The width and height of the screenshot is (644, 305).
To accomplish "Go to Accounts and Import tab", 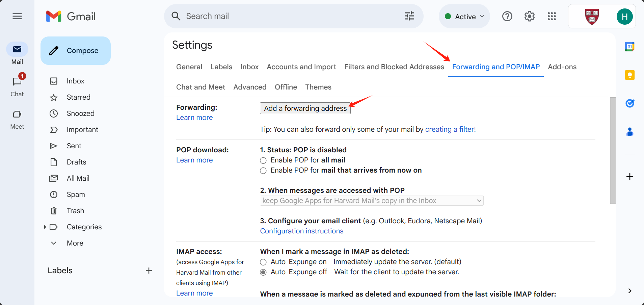I will click(301, 67).
